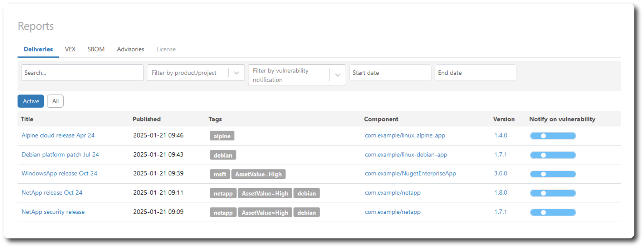
Task: Click the Start date field
Action: click(390, 73)
